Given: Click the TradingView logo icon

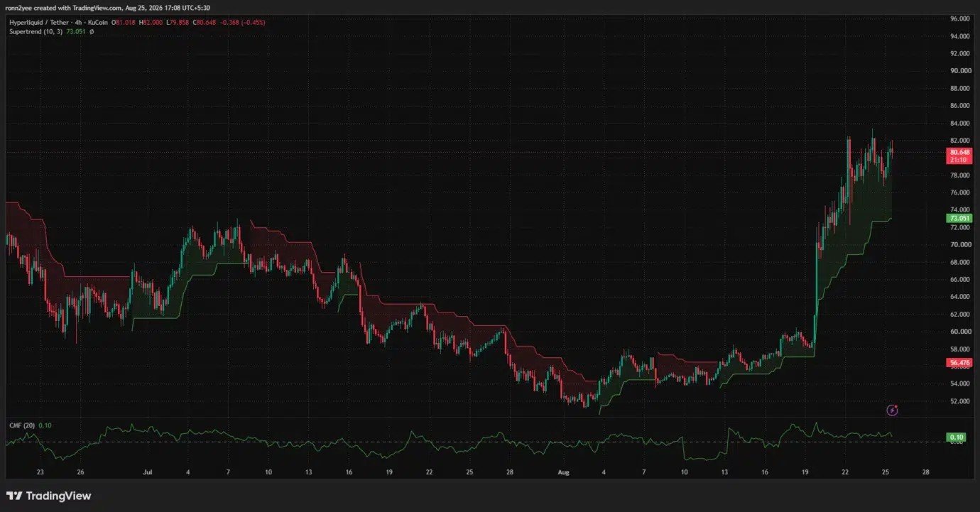Looking at the screenshot, I should coord(14,496).
